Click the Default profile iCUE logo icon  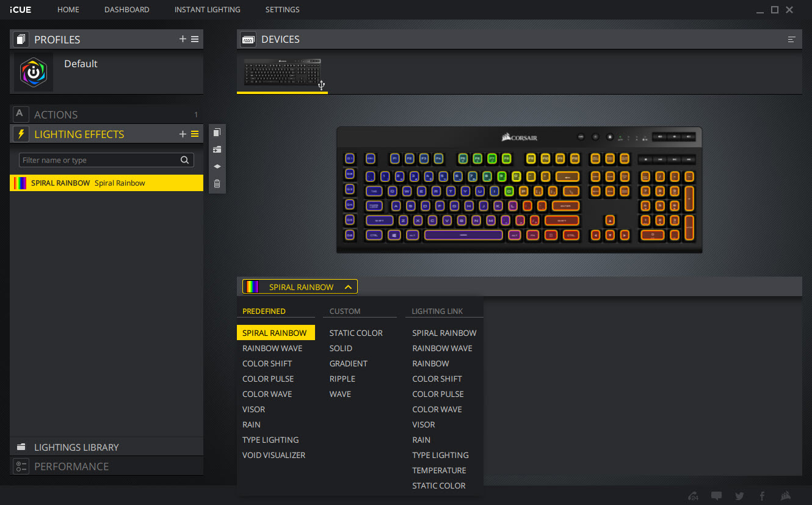click(x=34, y=72)
